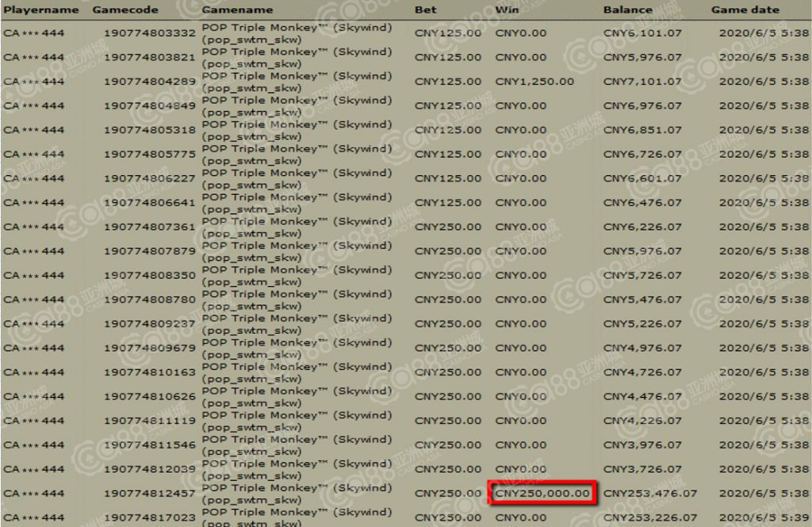Select gamecode 190774812457
Image resolution: width=812 pixels, height=527 pixels.
coord(149,493)
